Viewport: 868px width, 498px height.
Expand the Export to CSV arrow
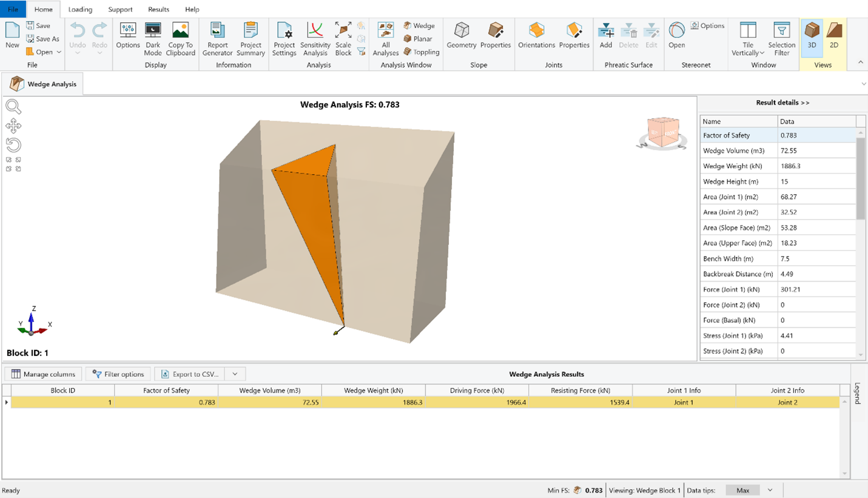click(235, 374)
